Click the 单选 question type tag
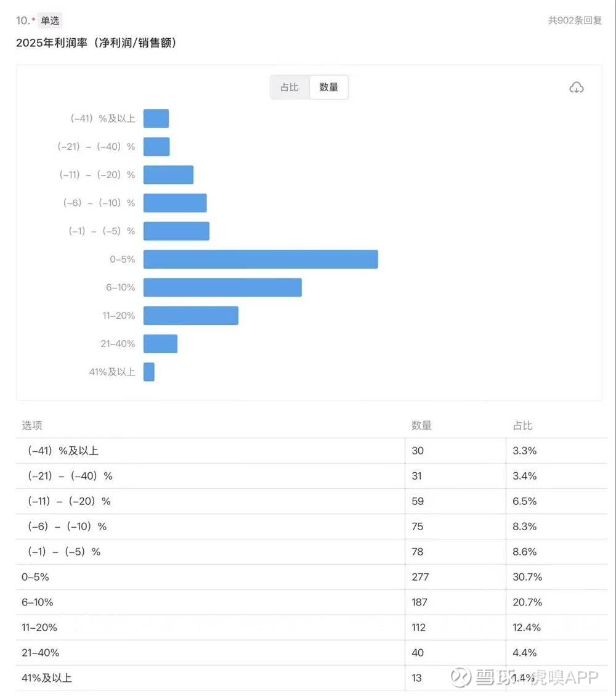The height and width of the screenshot is (696, 616). click(50, 21)
